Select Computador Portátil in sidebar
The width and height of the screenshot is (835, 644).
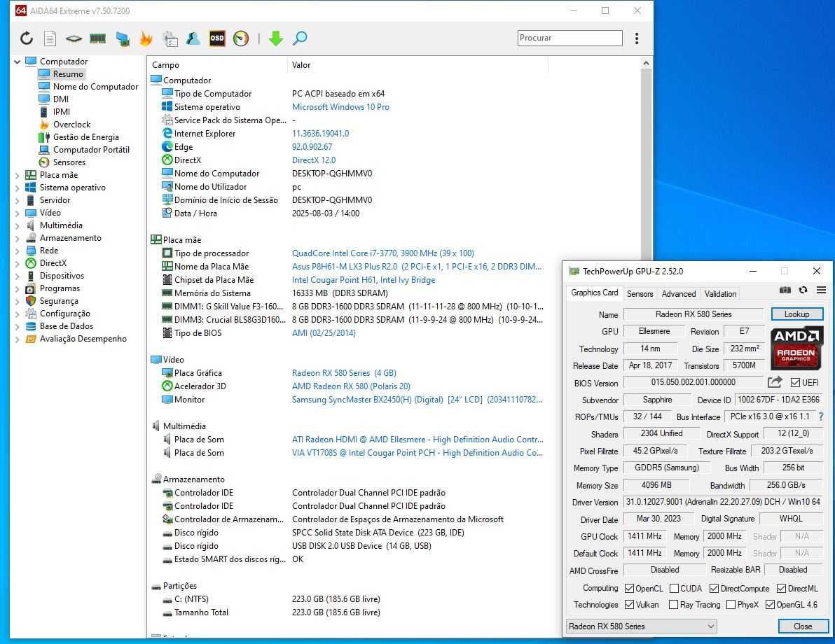pos(91,150)
